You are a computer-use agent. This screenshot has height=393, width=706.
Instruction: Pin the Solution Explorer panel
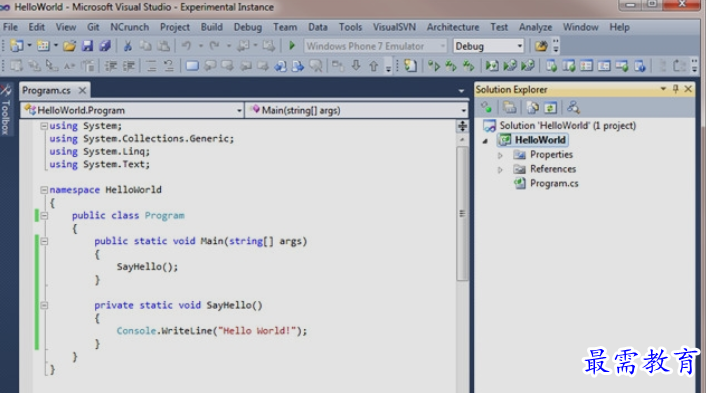click(675, 89)
